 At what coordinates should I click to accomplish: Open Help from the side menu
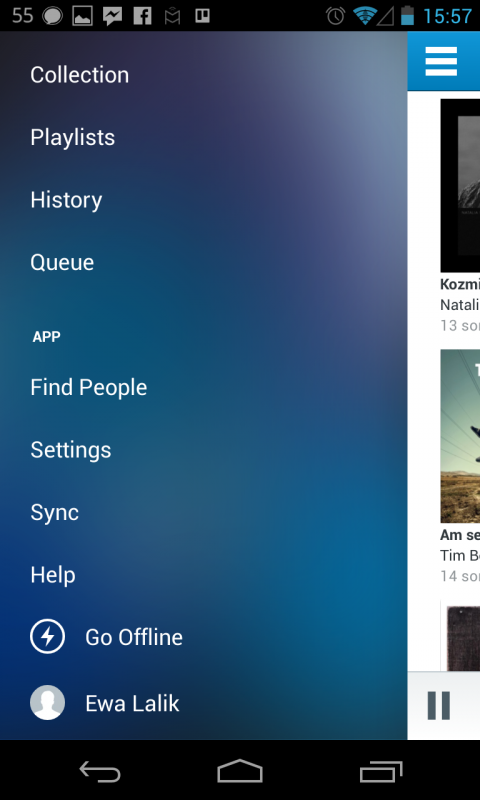[53, 575]
